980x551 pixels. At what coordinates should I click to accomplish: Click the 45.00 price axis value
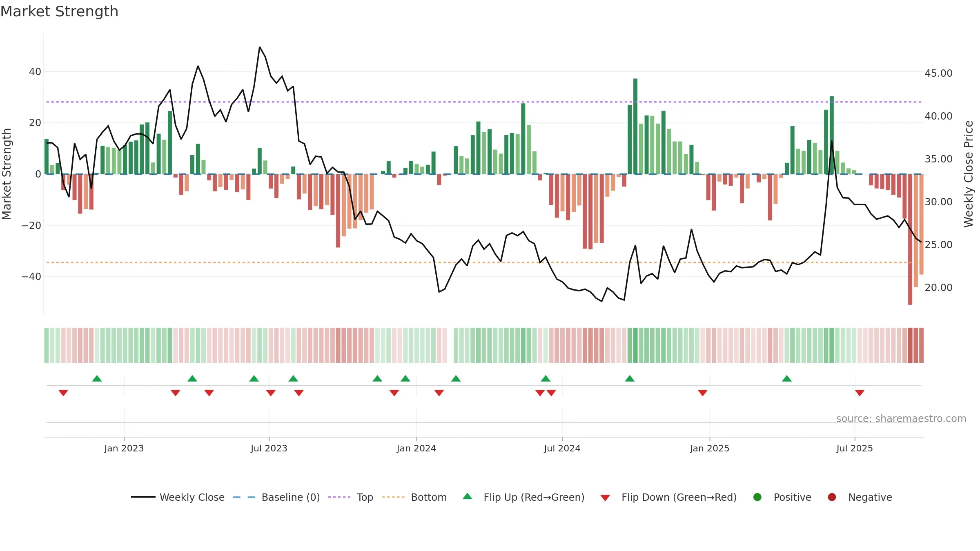click(x=938, y=73)
